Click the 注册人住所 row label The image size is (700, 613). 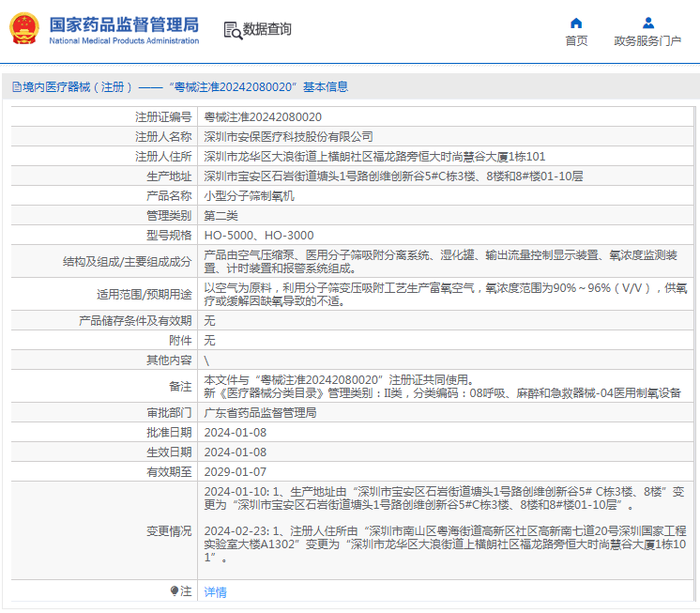tap(163, 156)
